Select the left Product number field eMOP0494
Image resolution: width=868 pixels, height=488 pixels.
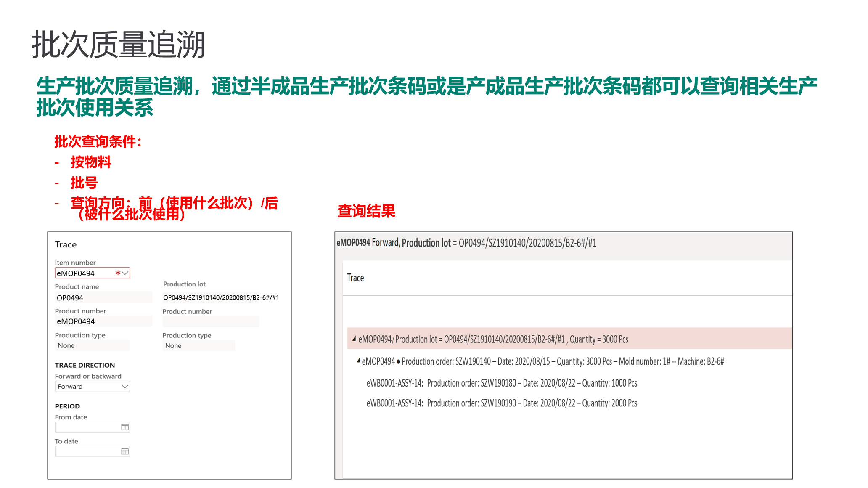[103, 321]
